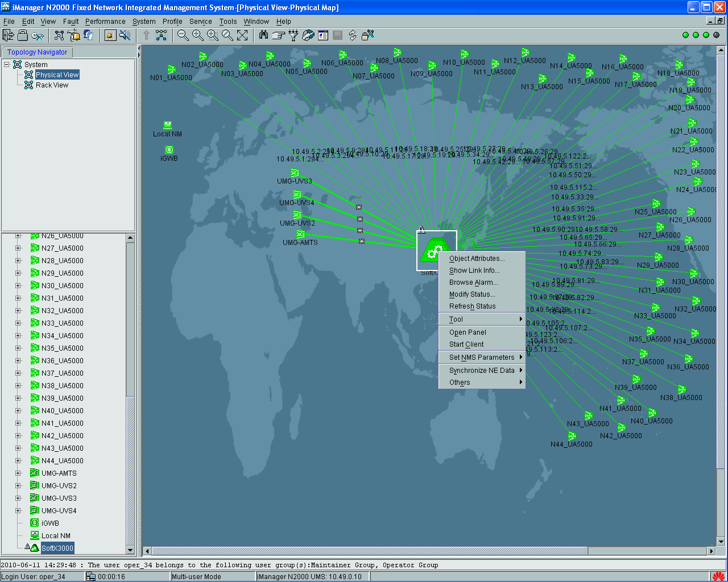Open the Performance menu
The image size is (728, 582).
tap(105, 22)
